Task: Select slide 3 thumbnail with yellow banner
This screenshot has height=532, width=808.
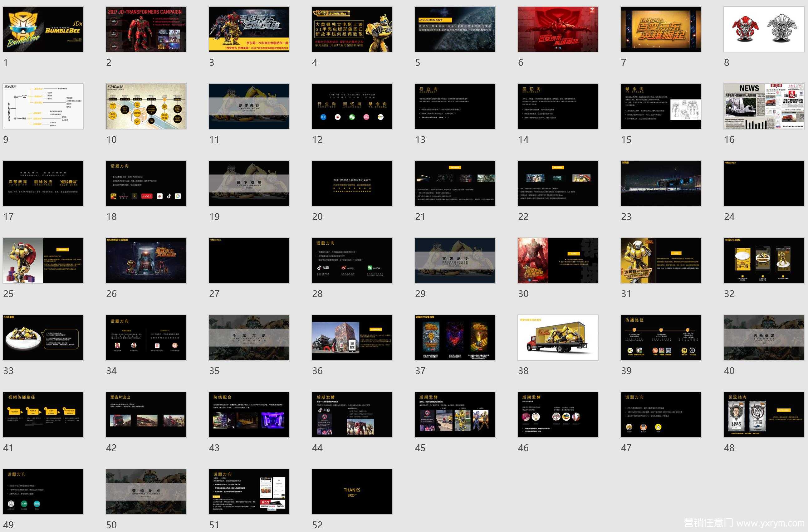Action: [249, 29]
